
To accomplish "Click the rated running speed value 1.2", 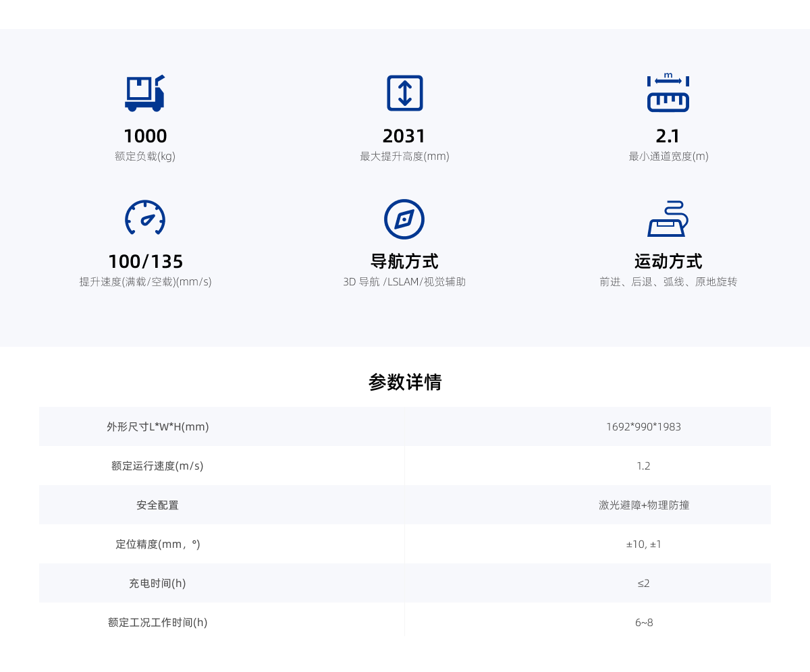I will click(643, 466).
